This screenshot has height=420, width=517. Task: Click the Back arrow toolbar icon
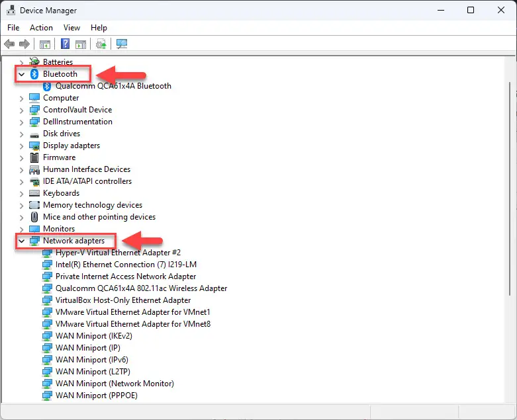point(9,44)
